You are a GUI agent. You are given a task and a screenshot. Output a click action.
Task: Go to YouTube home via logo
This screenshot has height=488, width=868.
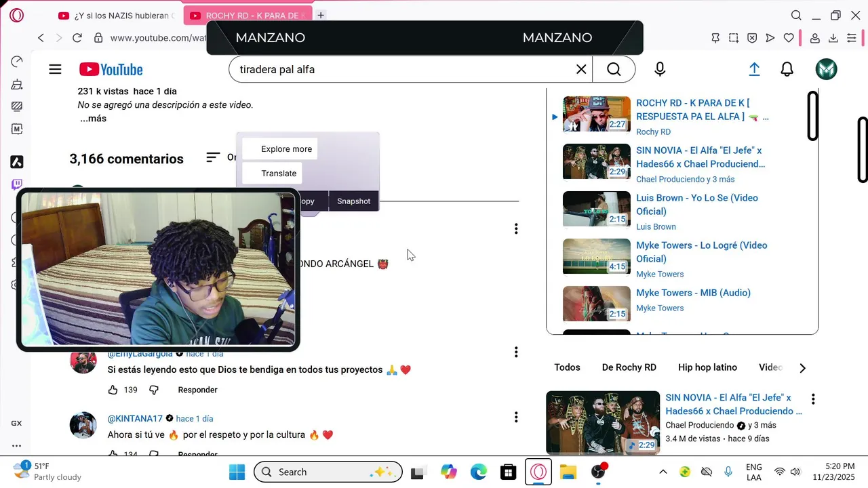coord(111,69)
